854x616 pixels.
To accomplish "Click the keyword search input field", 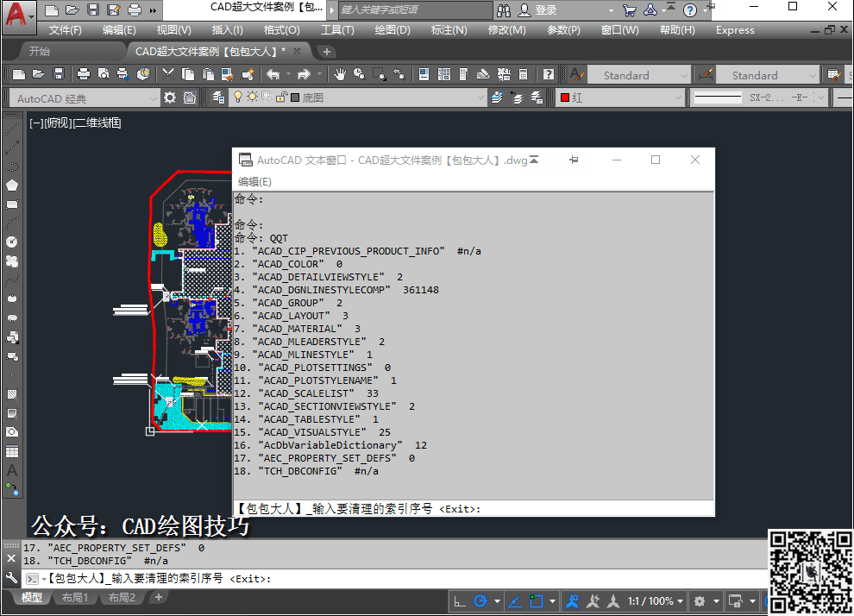I will (416, 9).
